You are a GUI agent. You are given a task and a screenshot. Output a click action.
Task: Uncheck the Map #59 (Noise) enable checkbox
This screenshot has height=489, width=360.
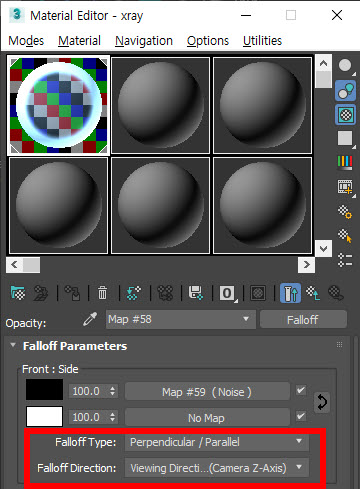(301, 390)
